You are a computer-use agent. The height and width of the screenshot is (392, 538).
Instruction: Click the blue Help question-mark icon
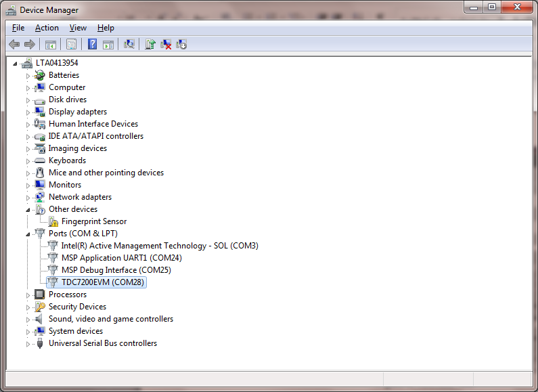point(92,44)
